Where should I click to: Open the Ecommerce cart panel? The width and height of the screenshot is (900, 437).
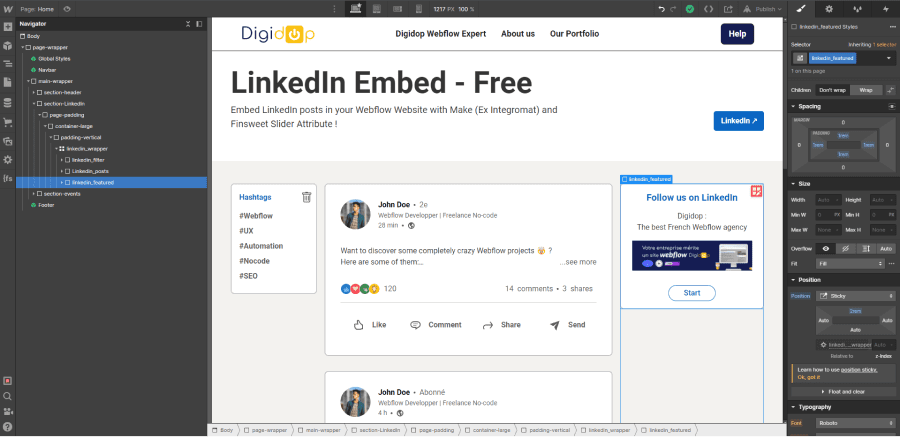tap(7, 122)
